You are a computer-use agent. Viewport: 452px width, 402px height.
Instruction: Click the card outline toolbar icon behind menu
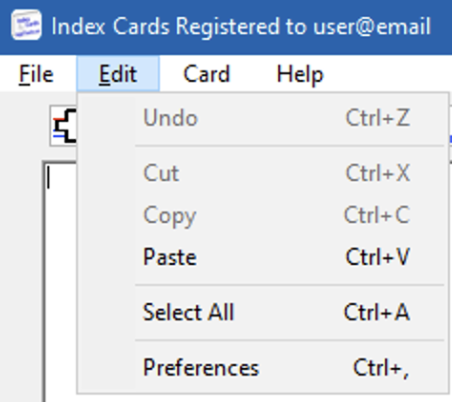(x=64, y=126)
